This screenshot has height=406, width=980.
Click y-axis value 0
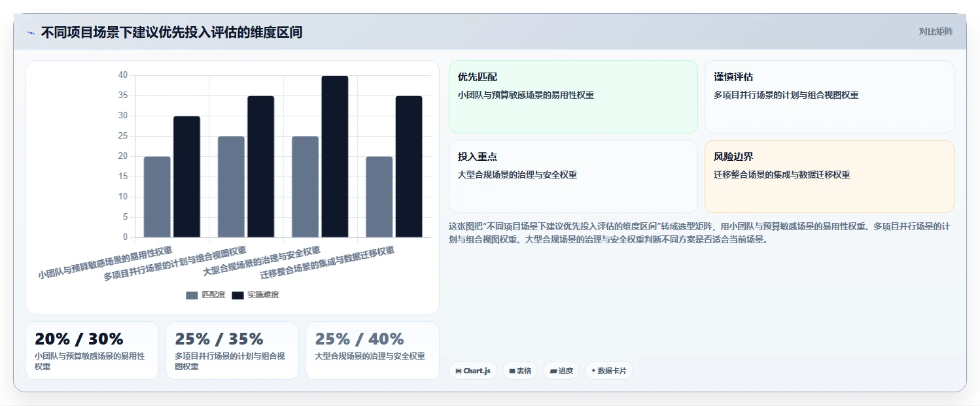[x=126, y=237]
